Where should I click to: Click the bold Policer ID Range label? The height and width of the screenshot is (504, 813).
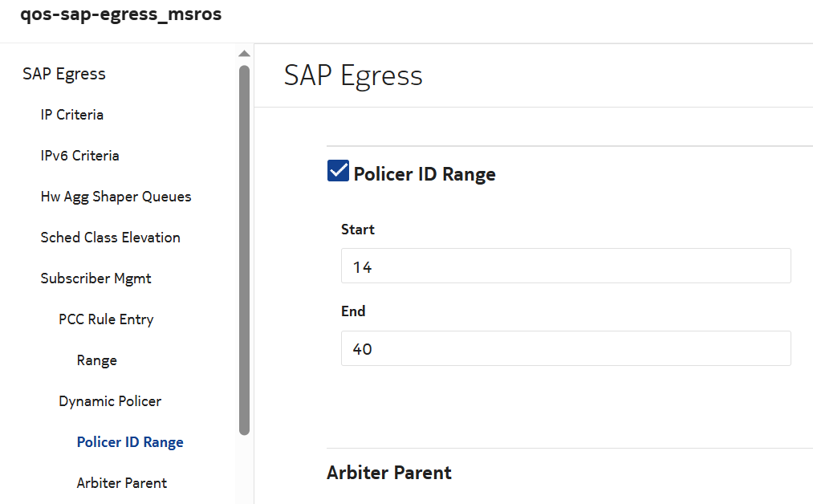[x=425, y=174]
